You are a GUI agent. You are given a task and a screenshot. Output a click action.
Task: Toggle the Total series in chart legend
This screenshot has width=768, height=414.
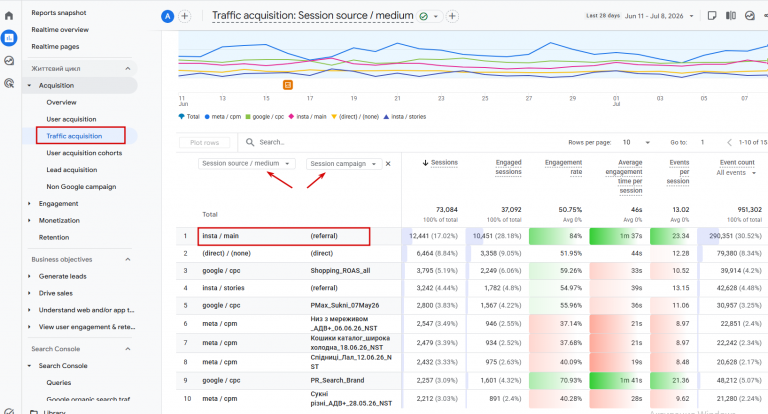pos(189,117)
